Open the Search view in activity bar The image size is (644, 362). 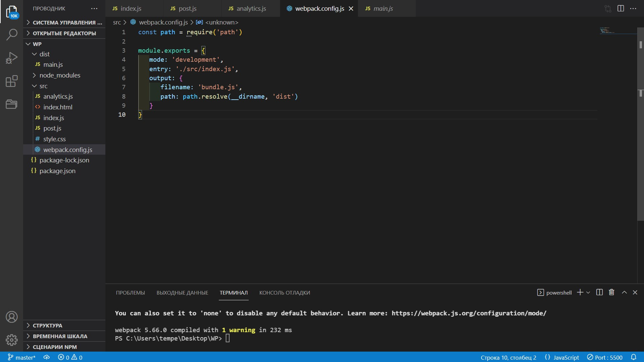click(12, 35)
